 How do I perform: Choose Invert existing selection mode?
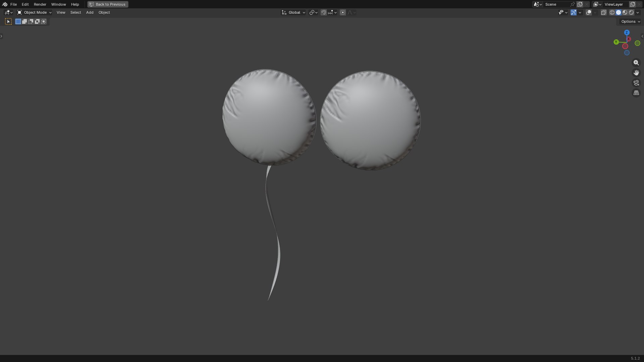(x=37, y=21)
